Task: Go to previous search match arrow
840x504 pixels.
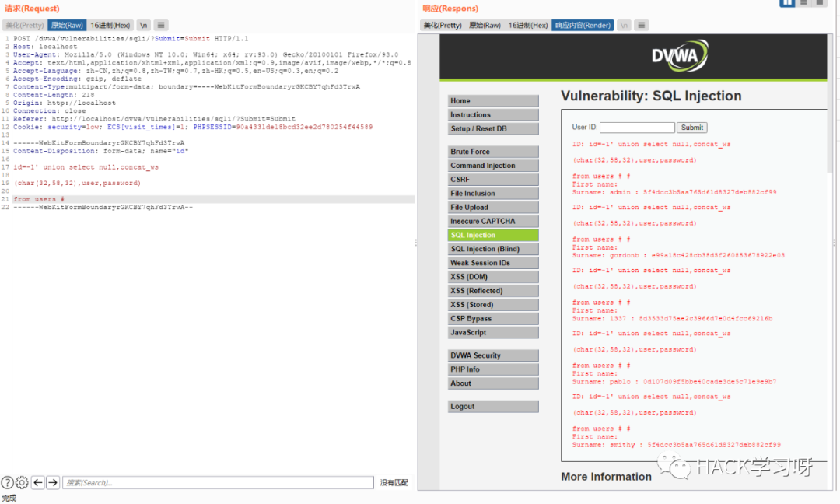Action: [38, 482]
